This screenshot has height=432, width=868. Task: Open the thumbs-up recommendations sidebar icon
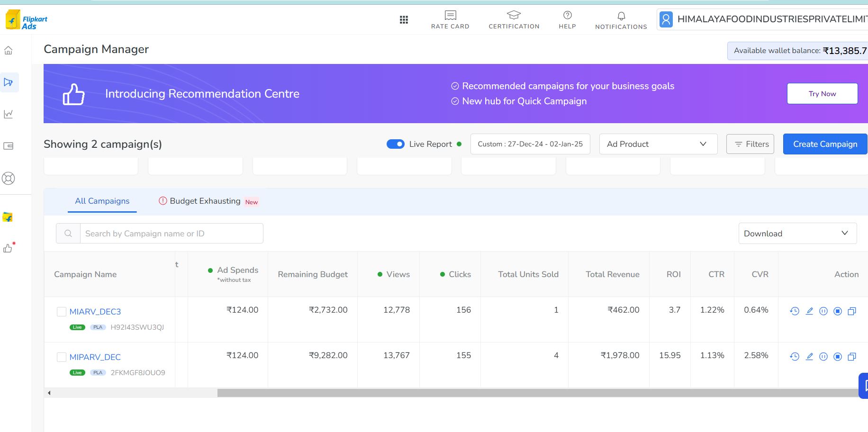pyautogui.click(x=9, y=247)
